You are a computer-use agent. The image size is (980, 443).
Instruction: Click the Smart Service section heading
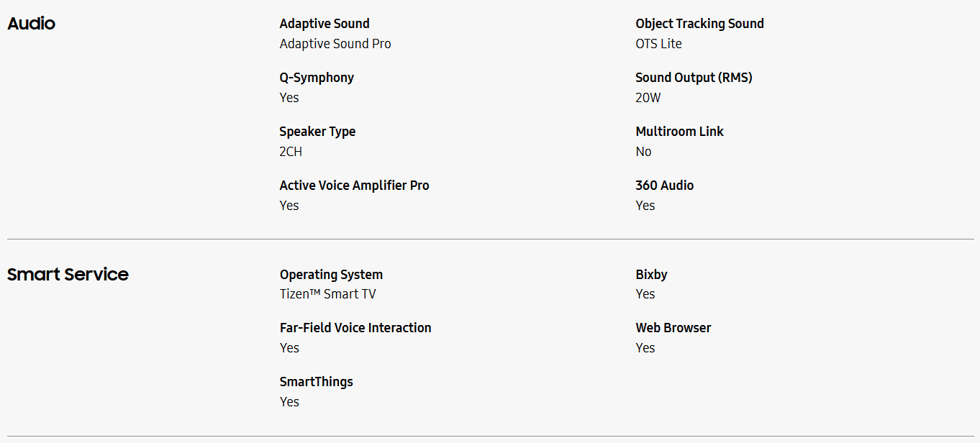[x=68, y=275]
